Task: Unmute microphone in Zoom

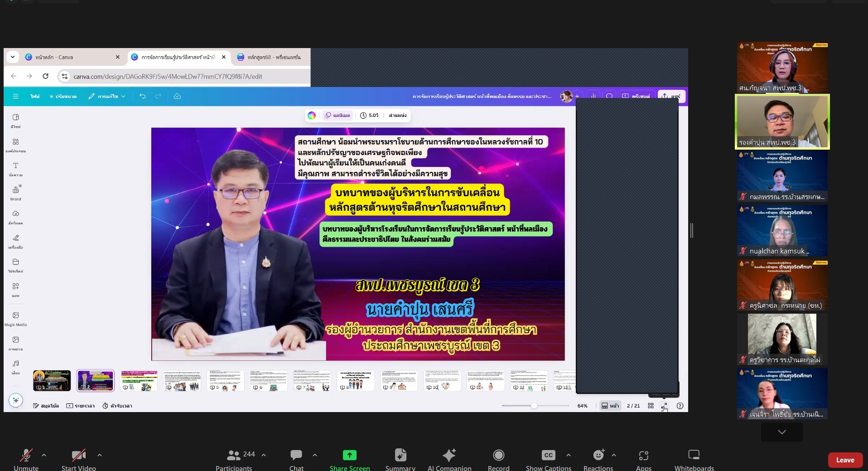Action: (26, 459)
